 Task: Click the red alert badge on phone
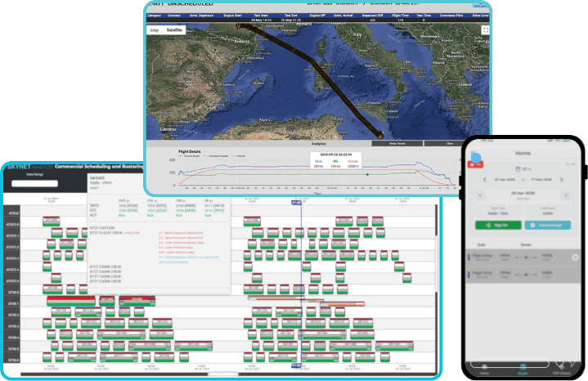[475, 164]
